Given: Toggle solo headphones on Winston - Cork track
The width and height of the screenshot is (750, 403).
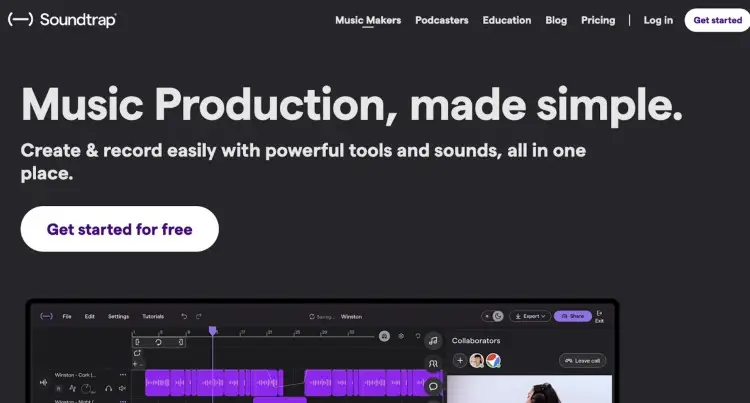Looking at the screenshot, I should pyautogui.click(x=109, y=389).
